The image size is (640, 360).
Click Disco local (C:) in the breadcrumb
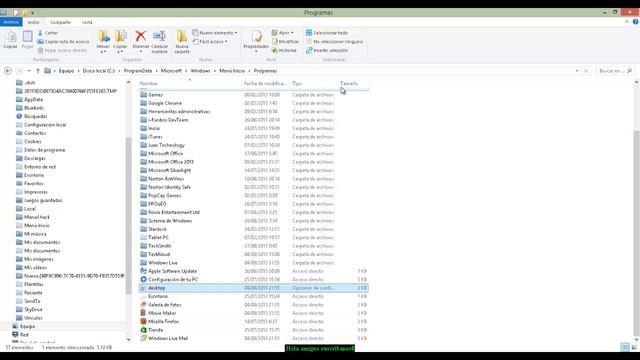pyautogui.click(x=99, y=71)
